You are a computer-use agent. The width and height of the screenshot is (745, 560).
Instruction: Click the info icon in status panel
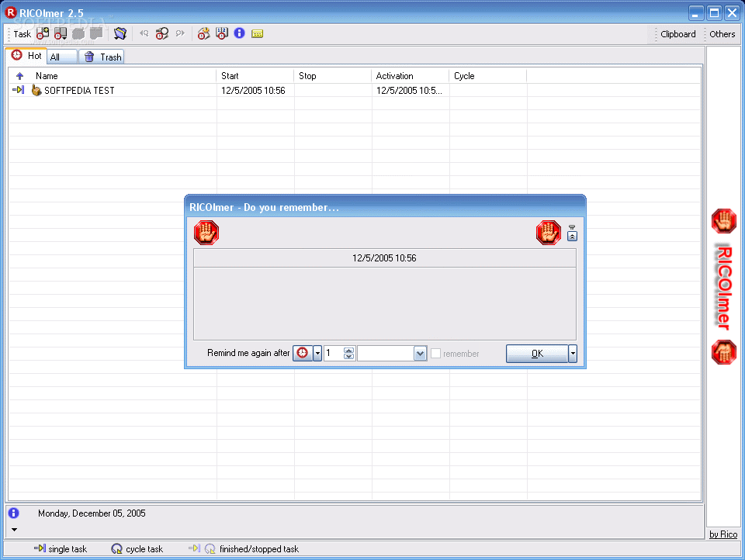[14, 513]
